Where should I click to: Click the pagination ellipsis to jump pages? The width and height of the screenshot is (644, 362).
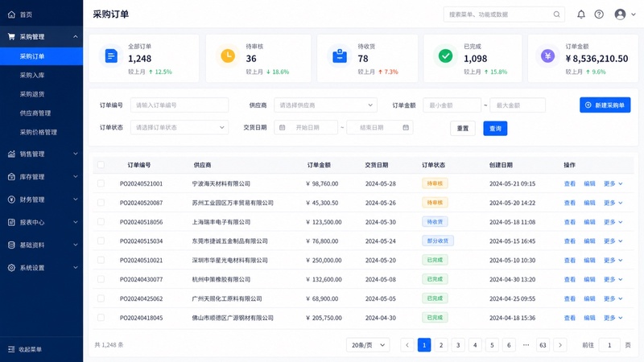click(x=526, y=345)
